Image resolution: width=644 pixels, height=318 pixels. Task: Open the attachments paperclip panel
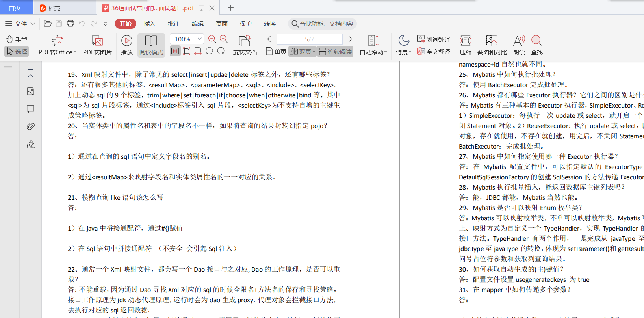pos(30,126)
